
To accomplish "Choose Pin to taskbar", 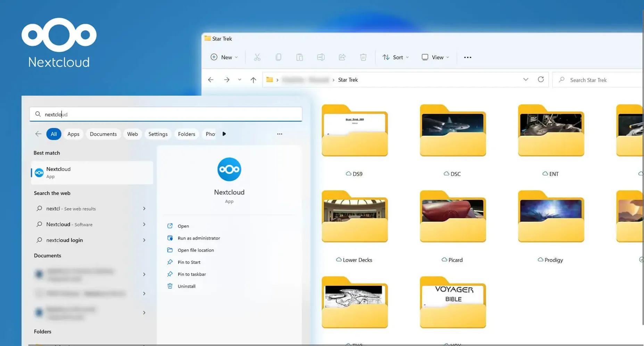I will pos(192,274).
